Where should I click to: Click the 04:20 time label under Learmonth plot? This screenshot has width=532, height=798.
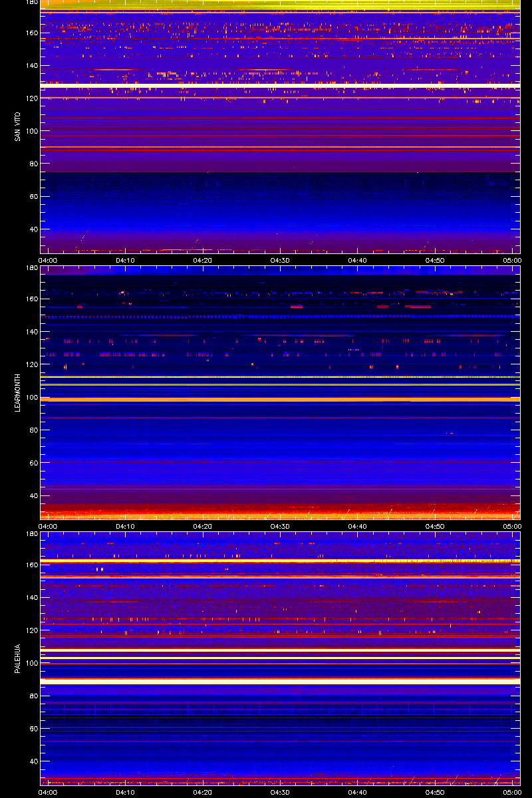coord(203,527)
